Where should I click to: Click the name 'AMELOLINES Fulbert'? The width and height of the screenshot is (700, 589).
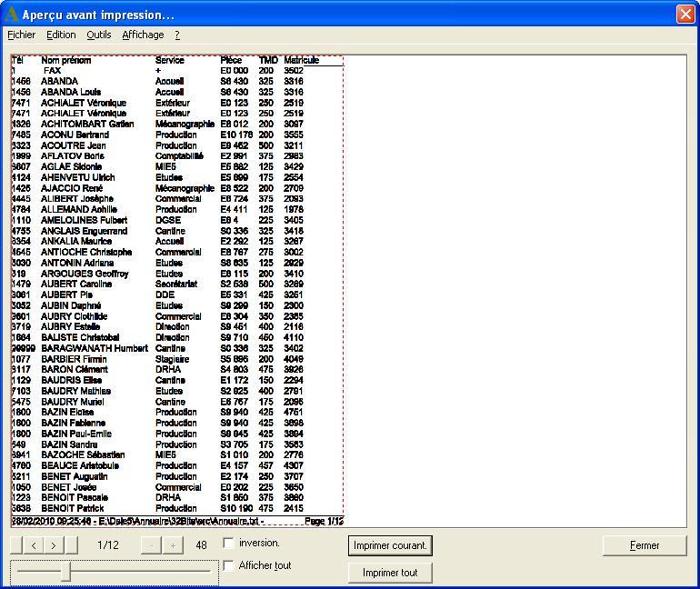click(85, 220)
